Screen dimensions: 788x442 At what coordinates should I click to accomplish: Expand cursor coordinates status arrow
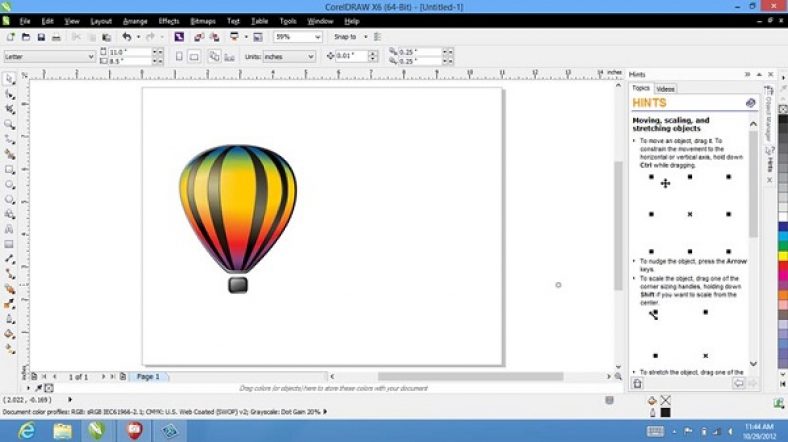pyautogui.click(x=70, y=400)
